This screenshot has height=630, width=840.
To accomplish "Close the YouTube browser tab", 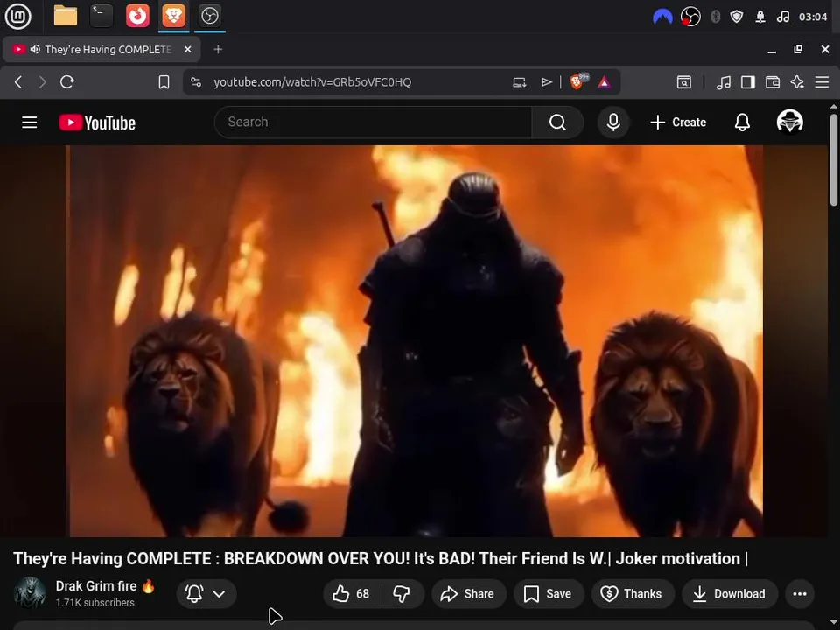I will 187,49.
